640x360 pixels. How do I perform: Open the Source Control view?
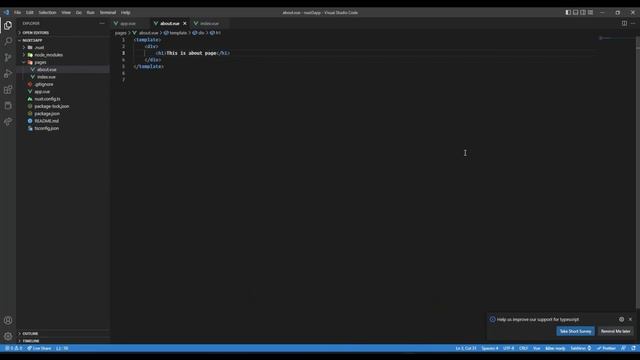pos(8,58)
